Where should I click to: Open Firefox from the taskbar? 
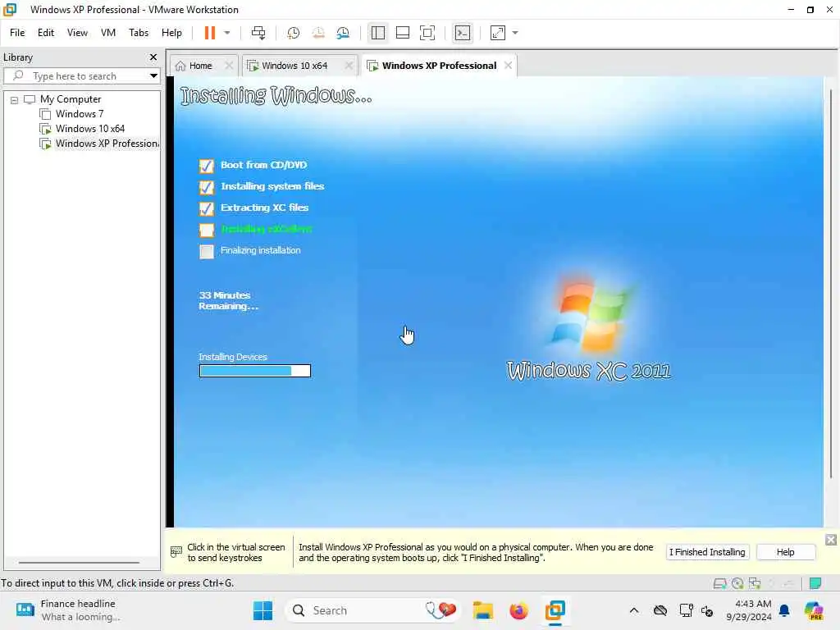pyautogui.click(x=518, y=610)
